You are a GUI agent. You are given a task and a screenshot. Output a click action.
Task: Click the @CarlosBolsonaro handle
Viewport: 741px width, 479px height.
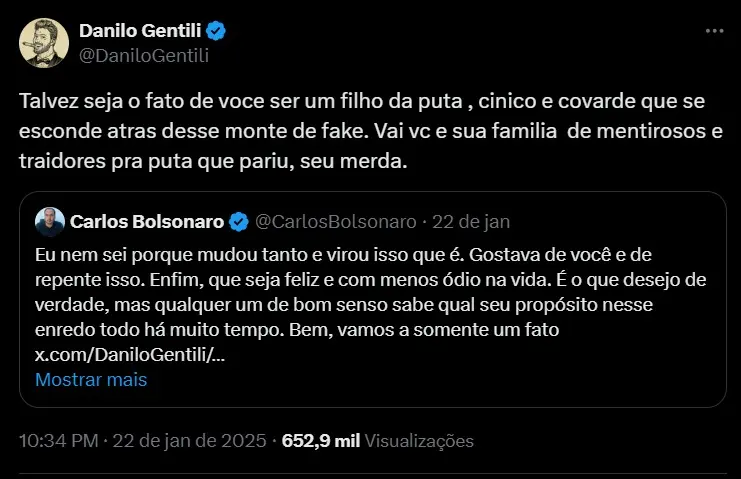[x=322, y=220]
